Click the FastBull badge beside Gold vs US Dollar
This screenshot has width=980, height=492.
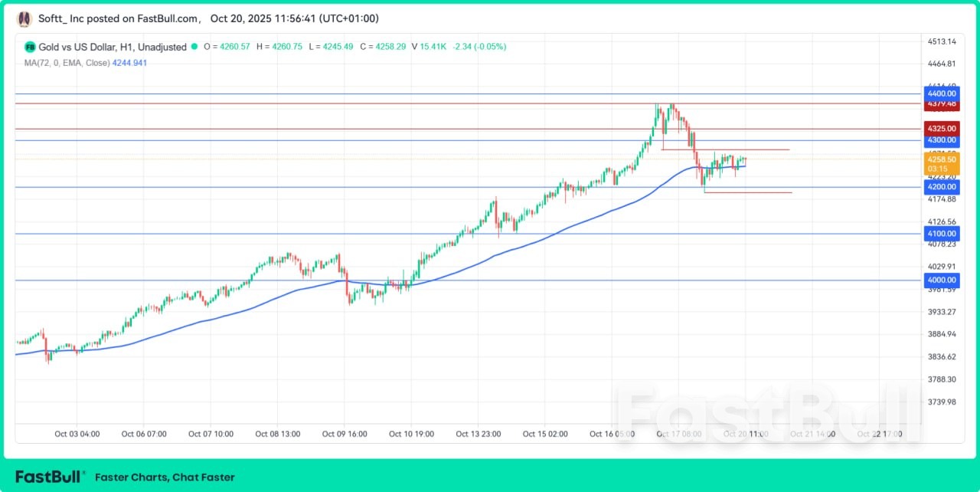pos(29,47)
